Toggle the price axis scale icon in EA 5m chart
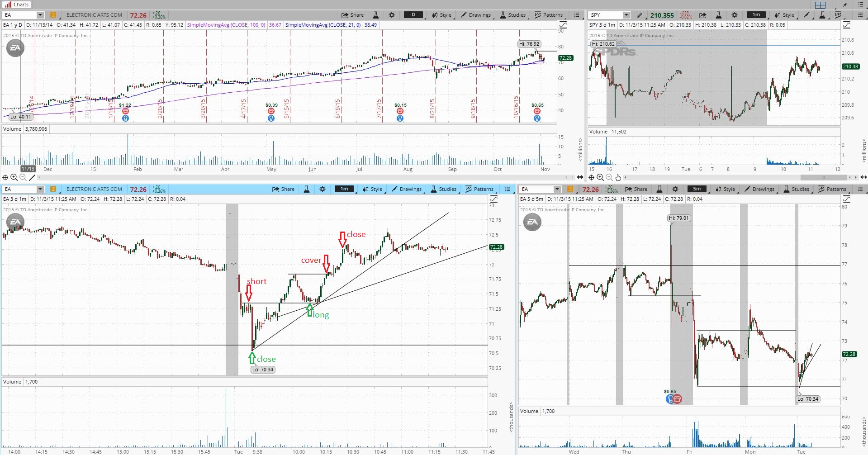 (x=847, y=199)
